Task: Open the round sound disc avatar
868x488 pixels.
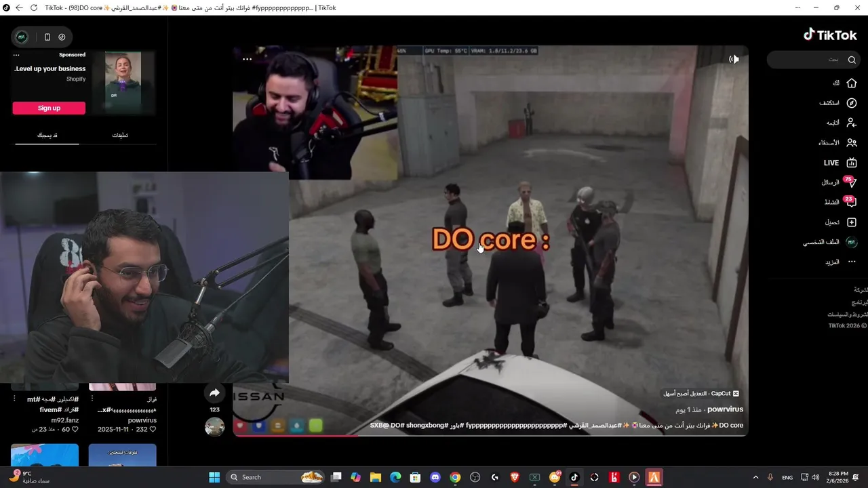Action: [x=214, y=426]
